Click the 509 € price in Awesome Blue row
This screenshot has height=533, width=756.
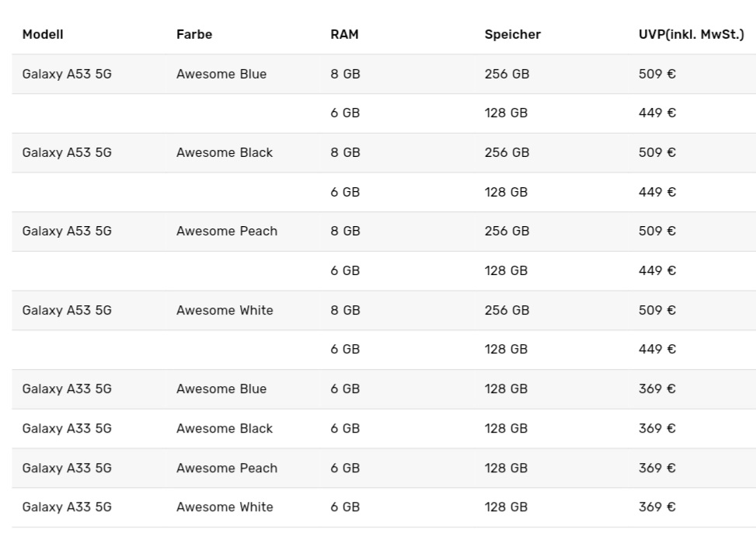[657, 75]
